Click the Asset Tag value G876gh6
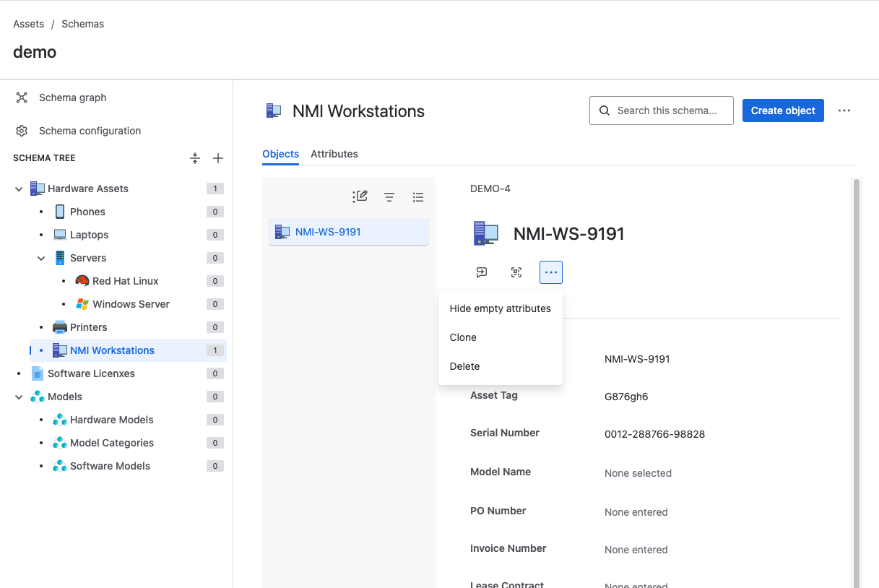 [626, 397]
